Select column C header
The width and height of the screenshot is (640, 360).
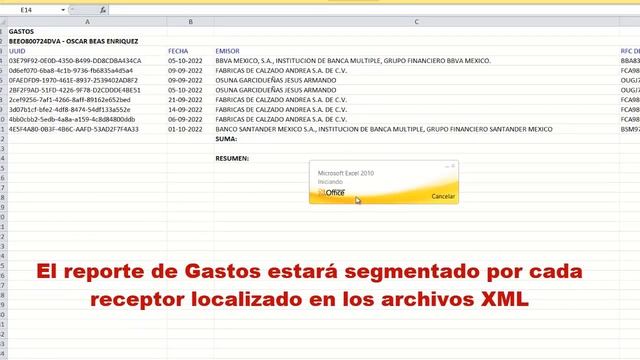coord(416,22)
